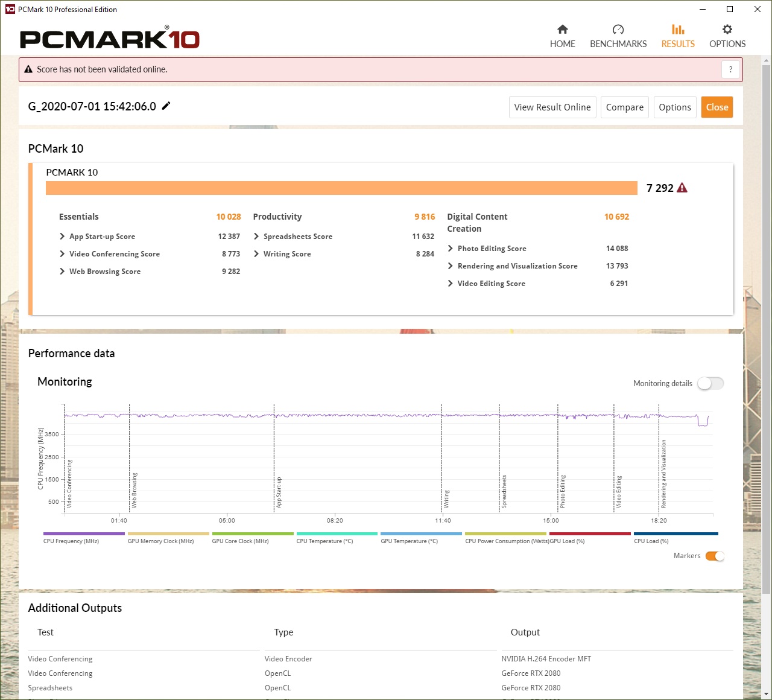The image size is (772, 700).
Task: Expand the Photo Editing Score details
Action: tap(451, 249)
